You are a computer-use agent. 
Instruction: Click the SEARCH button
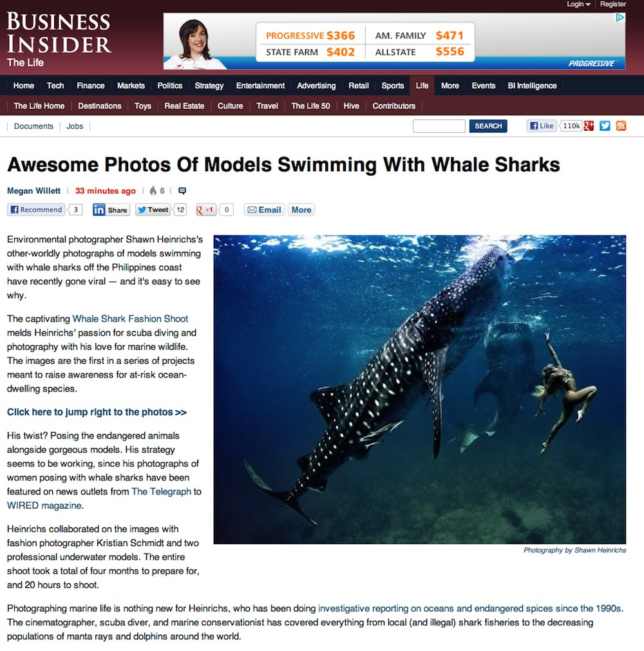[x=488, y=126]
